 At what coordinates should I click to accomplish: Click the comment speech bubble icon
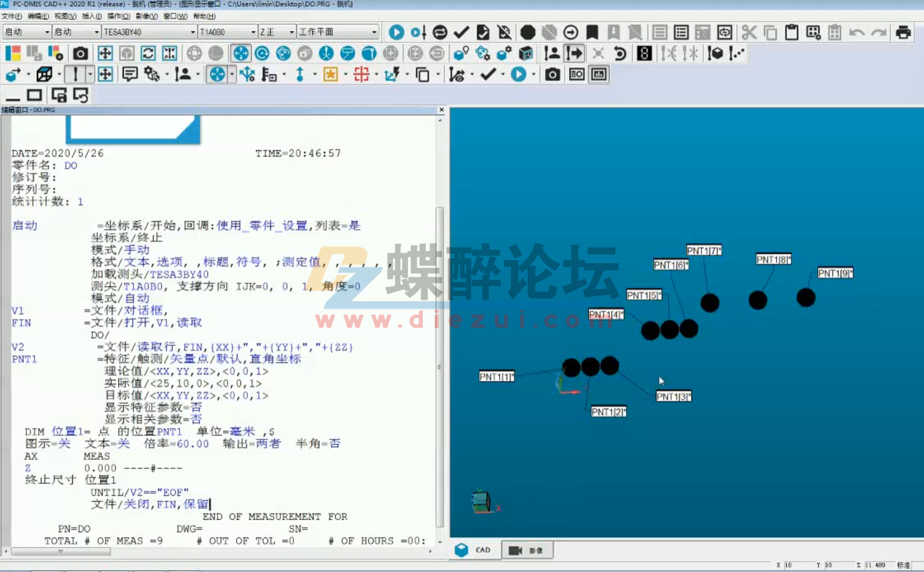(130, 75)
